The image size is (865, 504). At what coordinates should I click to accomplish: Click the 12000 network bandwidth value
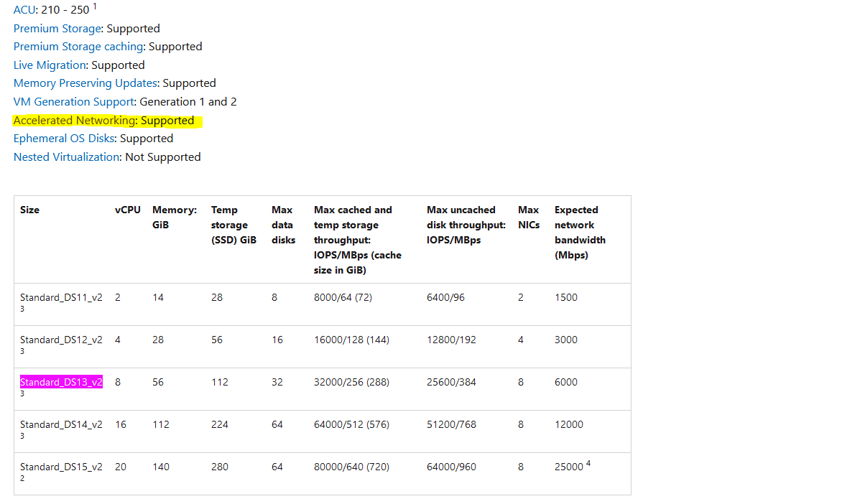click(569, 424)
